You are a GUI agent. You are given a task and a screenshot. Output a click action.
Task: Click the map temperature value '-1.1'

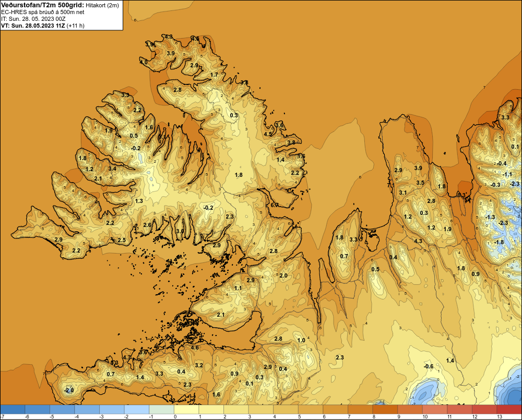click(507, 174)
